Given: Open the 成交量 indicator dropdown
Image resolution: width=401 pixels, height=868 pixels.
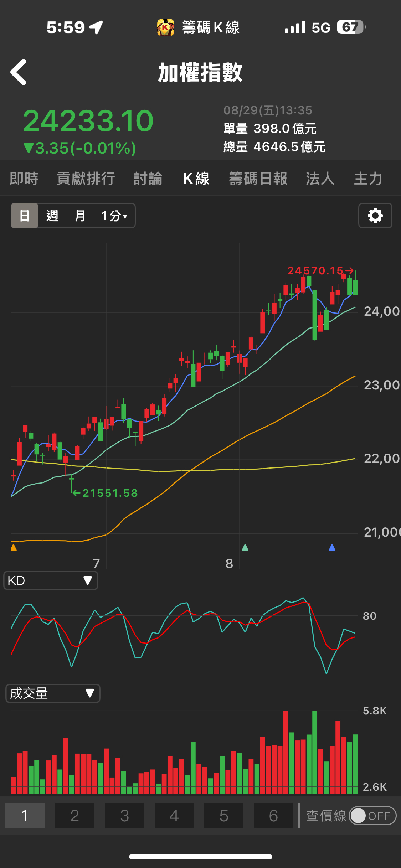Looking at the screenshot, I should click(x=53, y=693).
